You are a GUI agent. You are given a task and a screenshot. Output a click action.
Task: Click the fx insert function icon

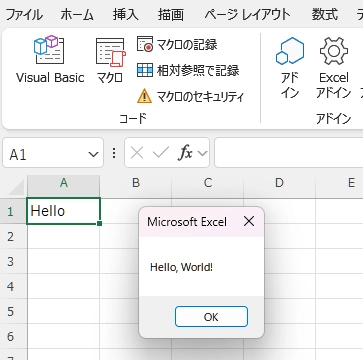click(x=185, y=153)
